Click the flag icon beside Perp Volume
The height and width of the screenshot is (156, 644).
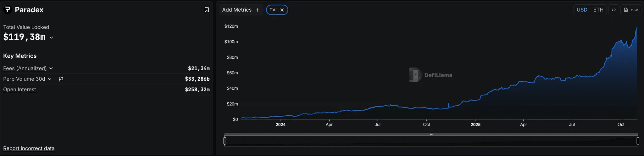pos(61,79)
